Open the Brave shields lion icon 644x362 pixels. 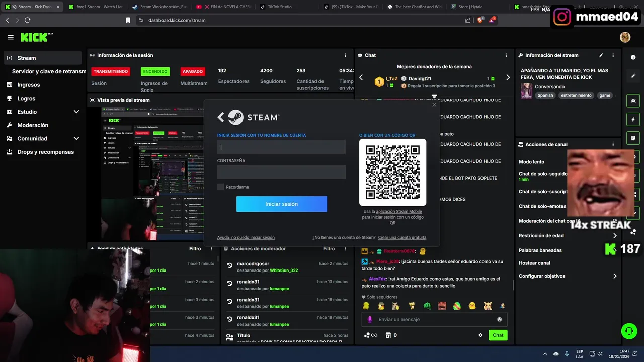(480, 20)
